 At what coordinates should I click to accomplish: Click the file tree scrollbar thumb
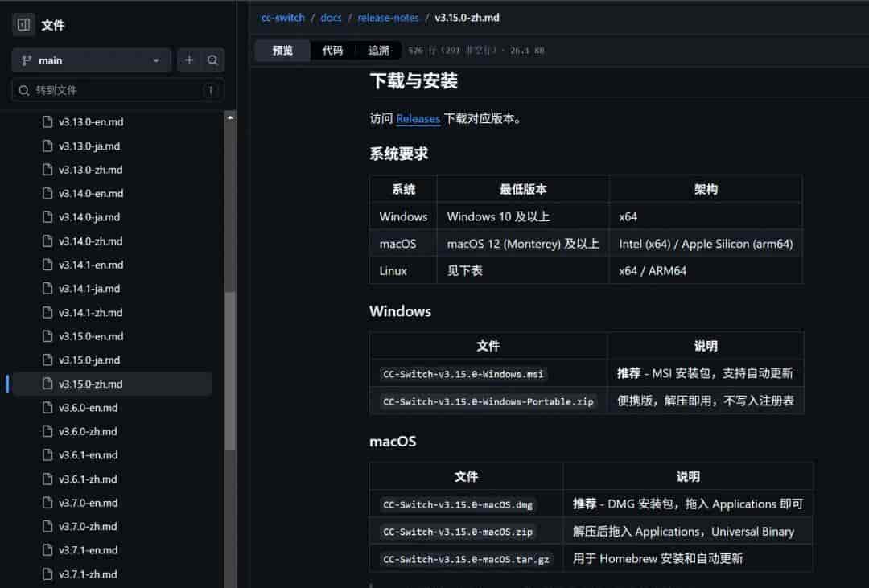(230, 372)
